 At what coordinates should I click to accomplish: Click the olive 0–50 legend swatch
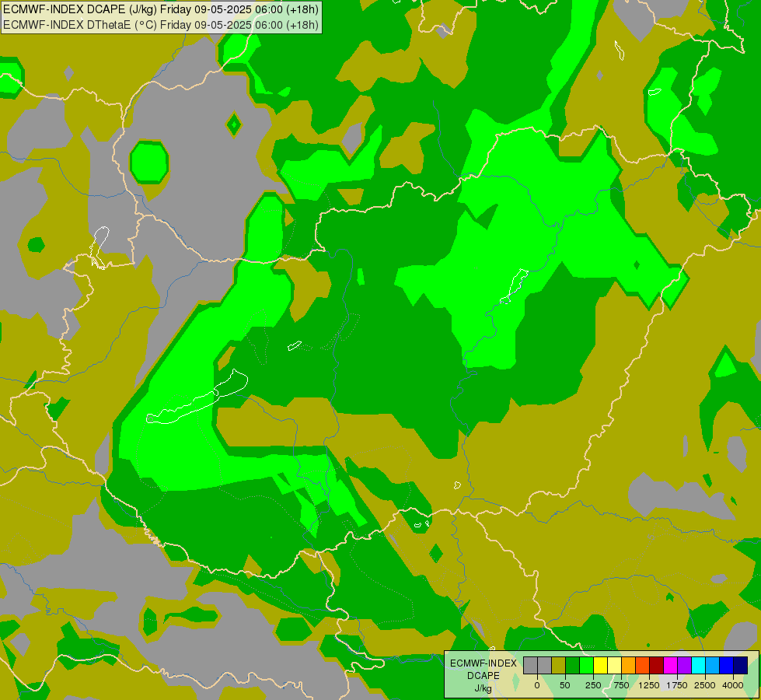tap(559, 665)
